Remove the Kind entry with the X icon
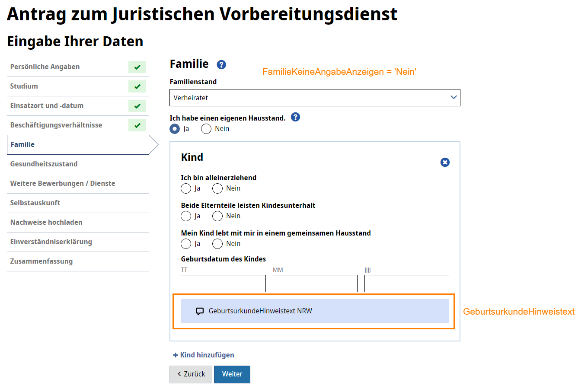Viewport: 575px width, 392px height. click(445, 162)
